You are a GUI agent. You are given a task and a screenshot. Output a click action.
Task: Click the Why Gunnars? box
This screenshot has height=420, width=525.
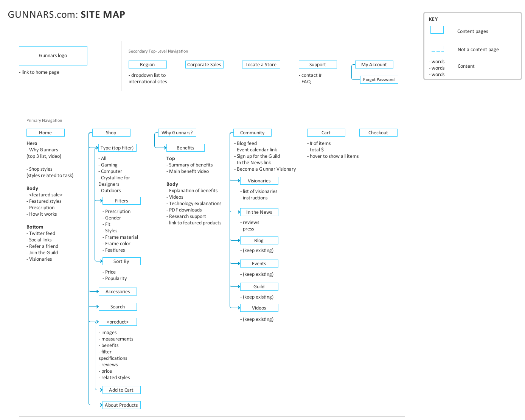(x=177, y=132)
